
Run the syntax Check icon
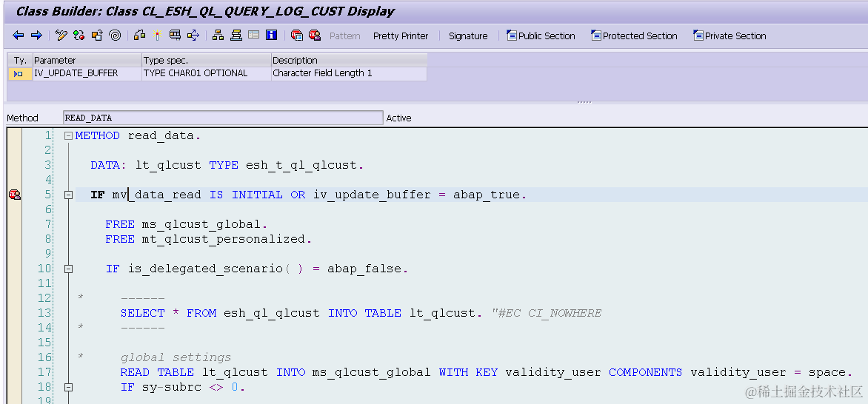point(140,36)
